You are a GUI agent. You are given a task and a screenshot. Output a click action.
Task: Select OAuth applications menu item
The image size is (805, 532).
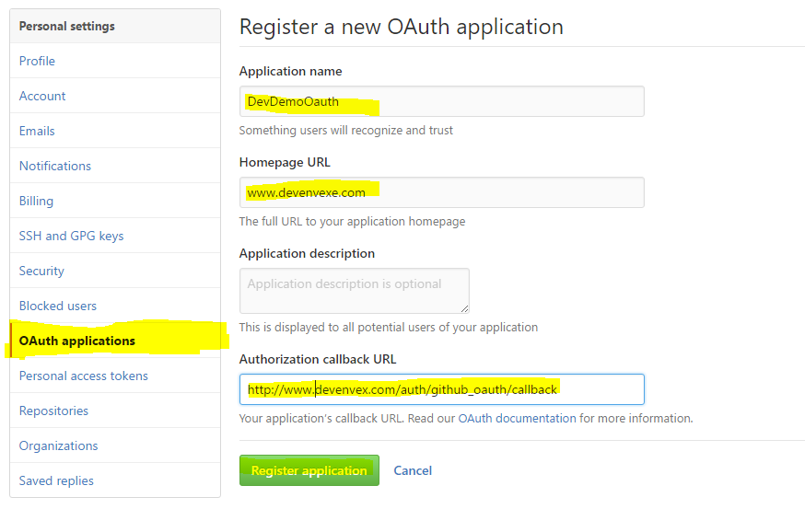coord(77,341)
